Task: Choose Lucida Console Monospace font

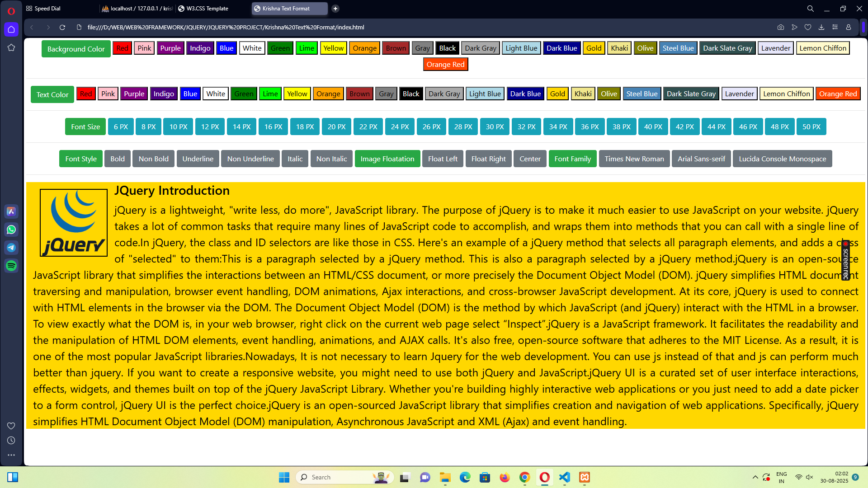Action: pyautogui.click(x=783, y=159)
